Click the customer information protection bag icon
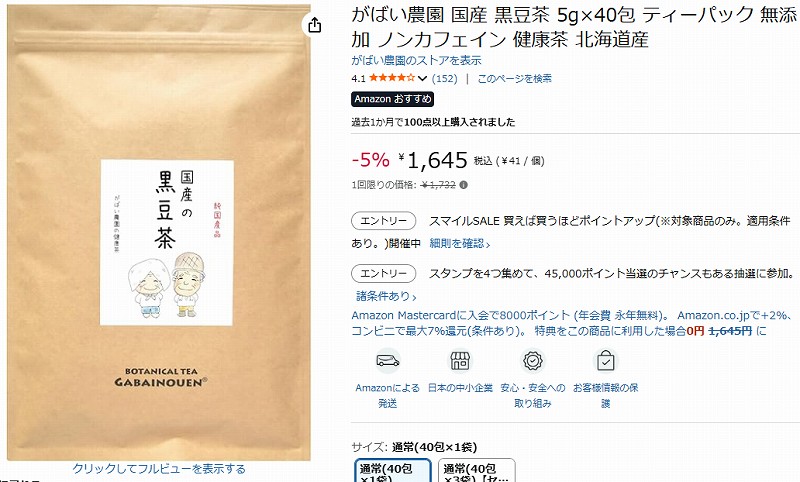Viewport: 800px width, 482px height. click(x=606, y=361)
